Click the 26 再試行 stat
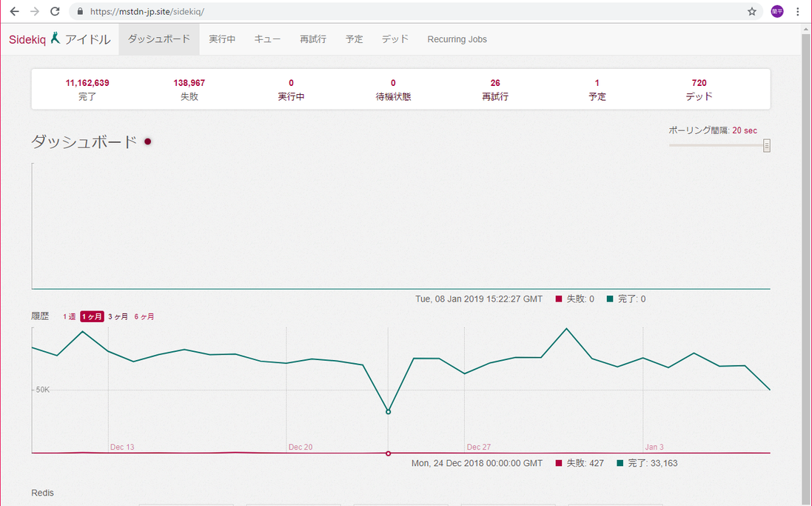Screen dimensions: 812x506 495,89
